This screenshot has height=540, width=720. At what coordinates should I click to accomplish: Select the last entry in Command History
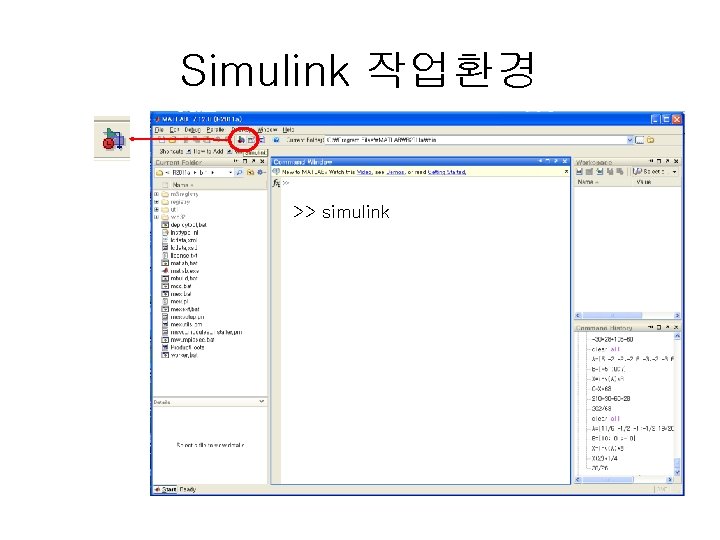pos(600,468)
